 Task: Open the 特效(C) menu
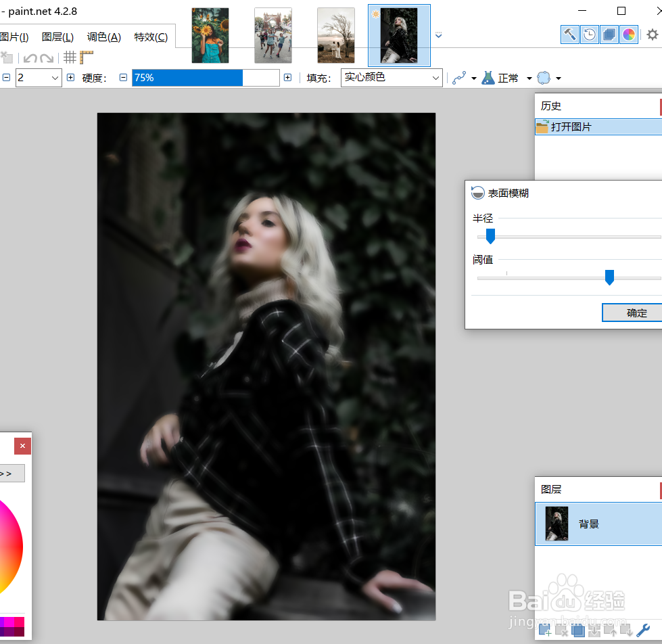tap(151, 37)
